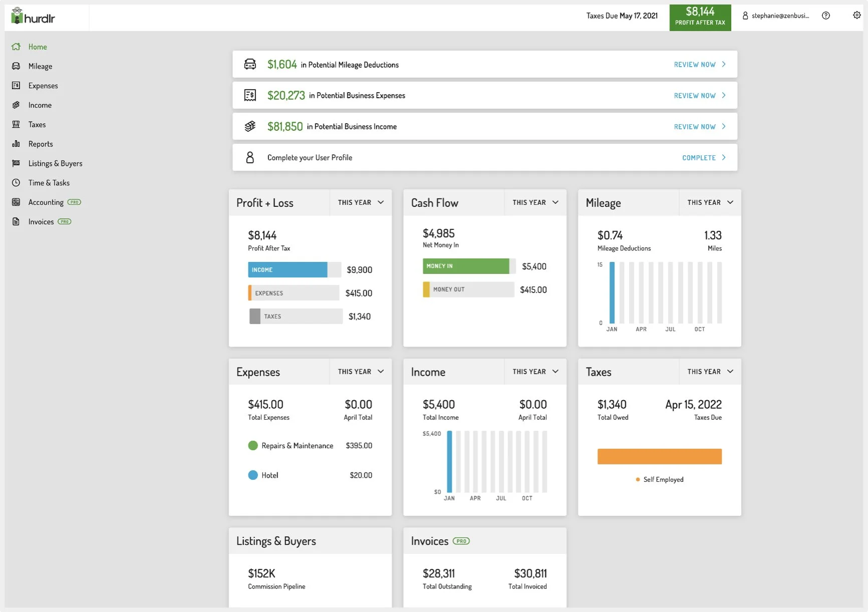868x612 pixels.
Task: Expand Profit + Loss This Year dropdown
Action: pos(361,202)
